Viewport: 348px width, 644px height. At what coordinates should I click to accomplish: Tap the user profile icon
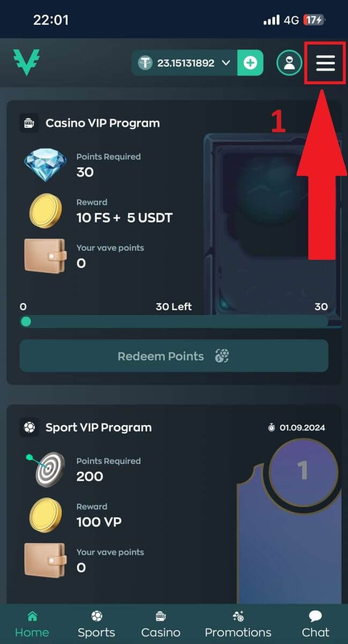[290, 63]
